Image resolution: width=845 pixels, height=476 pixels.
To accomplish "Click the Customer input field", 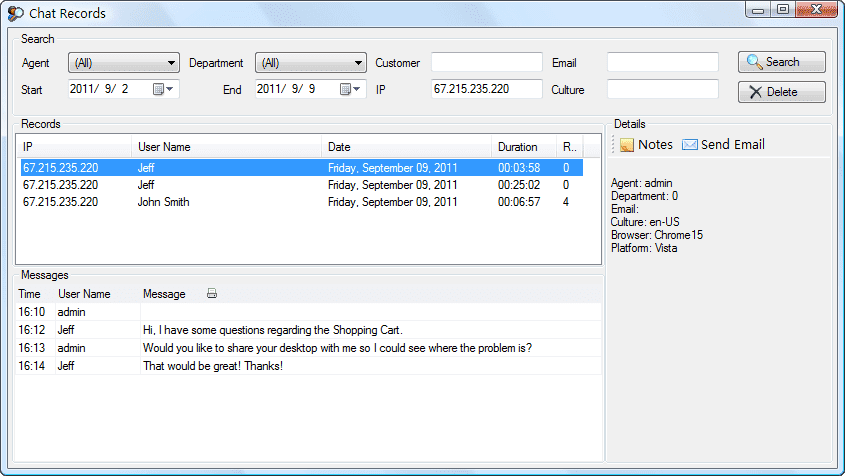I will tap(486, 63).
